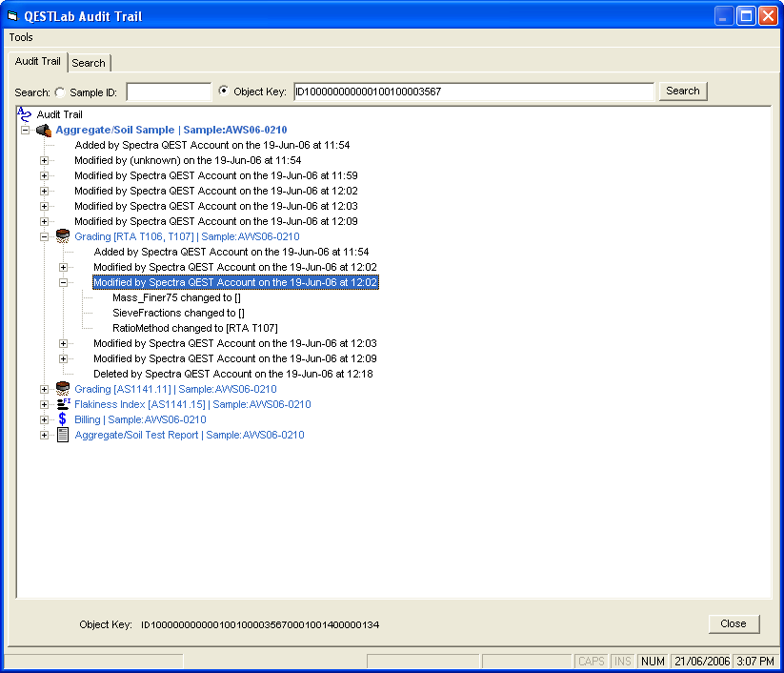Image resolution: width=784 pixels, height=673 pixels.
Task: Click the Billing dollar sign icon
Action: (63, 419)
